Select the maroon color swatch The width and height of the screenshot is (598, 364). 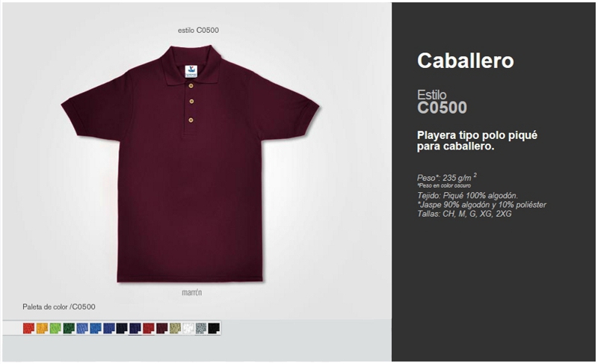coord(161,328)
